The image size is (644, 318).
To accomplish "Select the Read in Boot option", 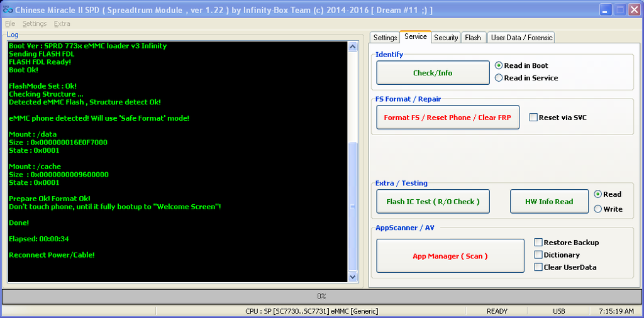I will click(x=499, y=65).
